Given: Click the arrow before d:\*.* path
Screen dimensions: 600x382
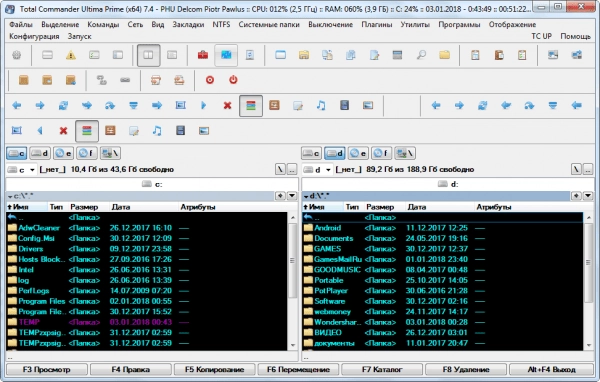Looking at the screenshot, I should (x=306, y=196).
